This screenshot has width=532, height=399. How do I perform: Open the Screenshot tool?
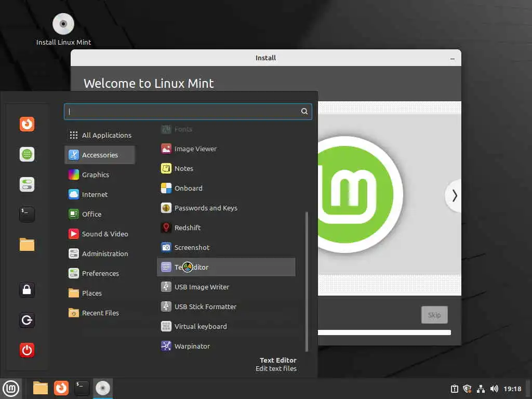226,247
